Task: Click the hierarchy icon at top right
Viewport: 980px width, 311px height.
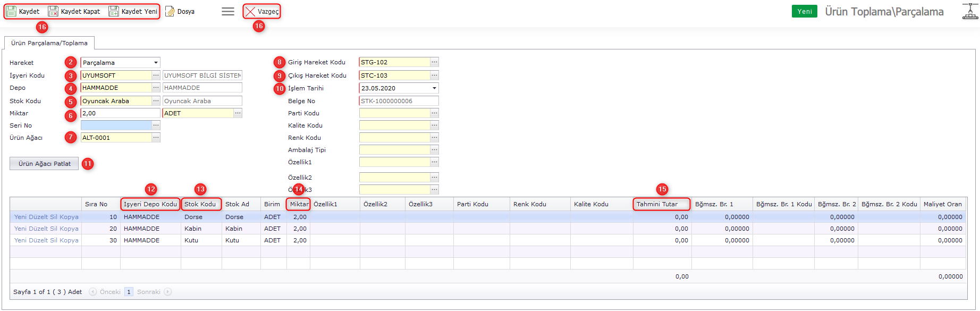Action: [x=970, y=11]
